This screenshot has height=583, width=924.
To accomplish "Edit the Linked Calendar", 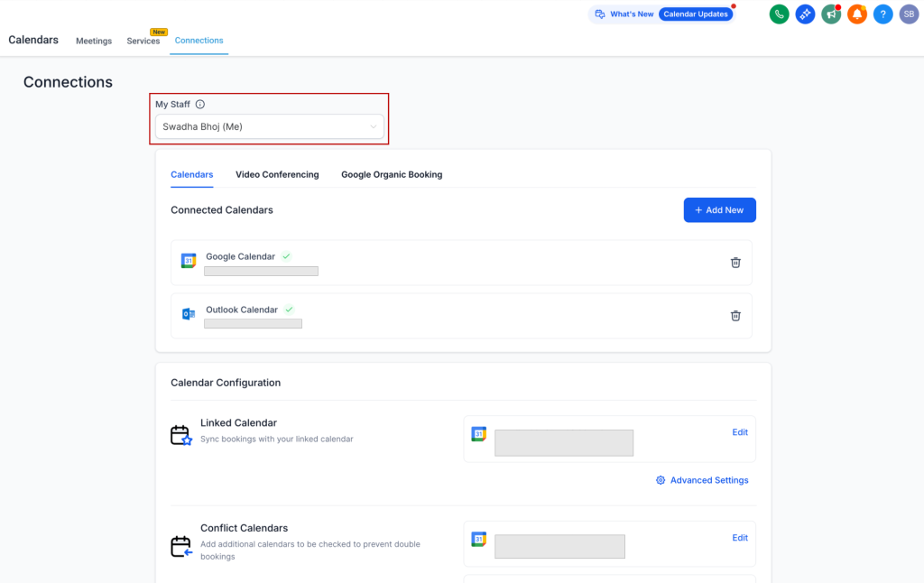I will [x=740, y=432].
